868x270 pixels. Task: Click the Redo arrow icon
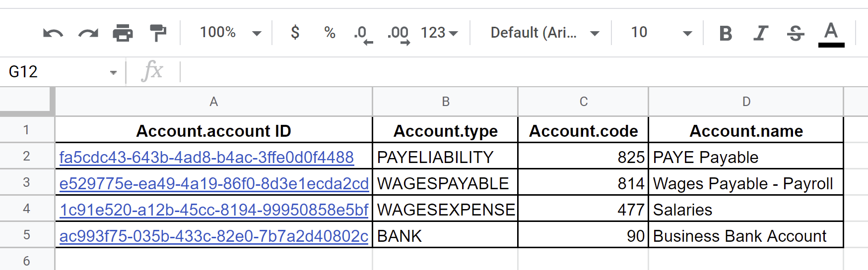[x=88, y=33]
